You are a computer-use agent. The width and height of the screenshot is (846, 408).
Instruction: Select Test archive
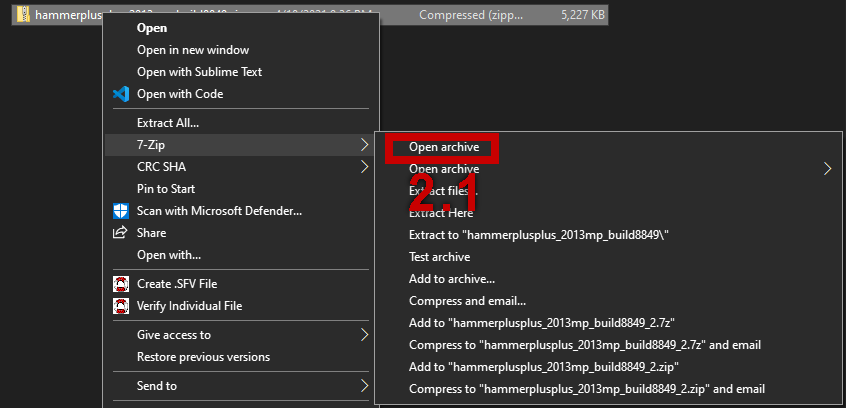[440, 257]
